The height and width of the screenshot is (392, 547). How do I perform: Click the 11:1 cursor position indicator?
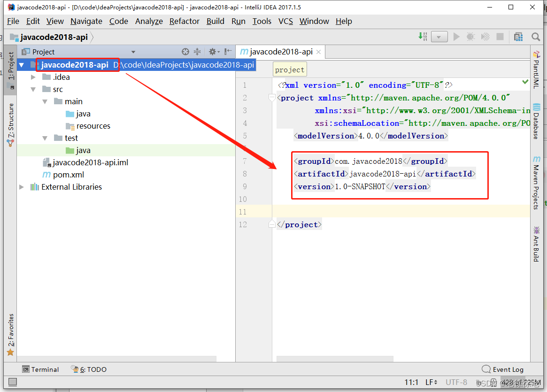tap(411, 382)
